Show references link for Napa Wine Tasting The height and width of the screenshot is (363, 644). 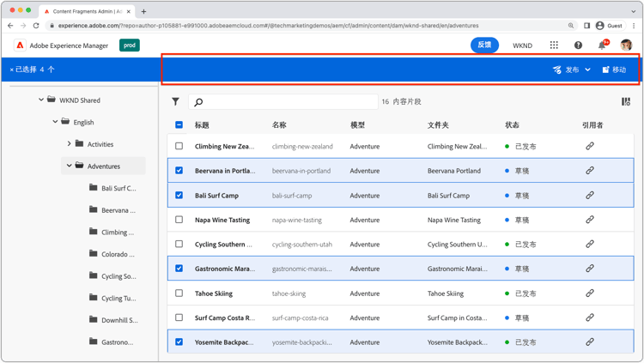pyautogui.click(x=590, y=220)
